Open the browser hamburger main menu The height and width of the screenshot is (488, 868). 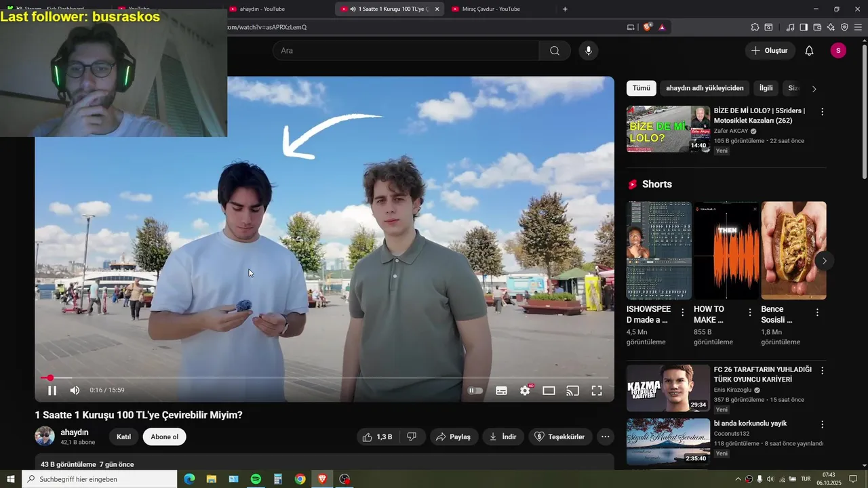(859, 27)
